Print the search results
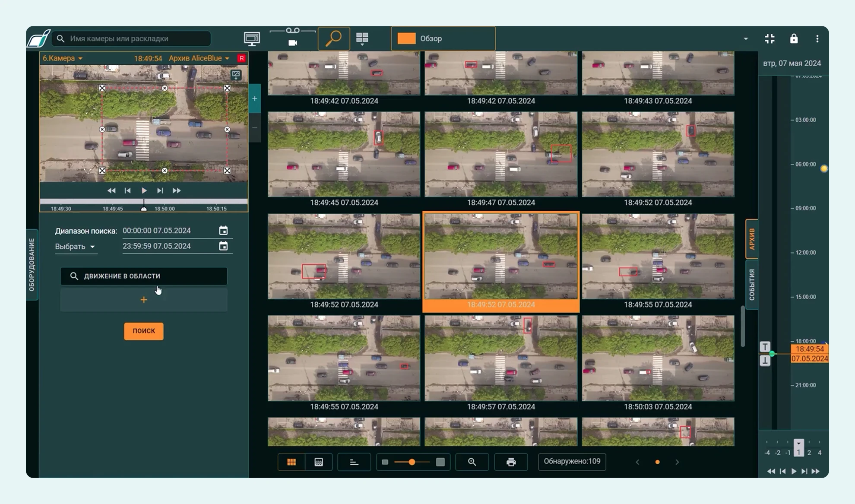Viewport: 855px width, 504px height. 511,462
